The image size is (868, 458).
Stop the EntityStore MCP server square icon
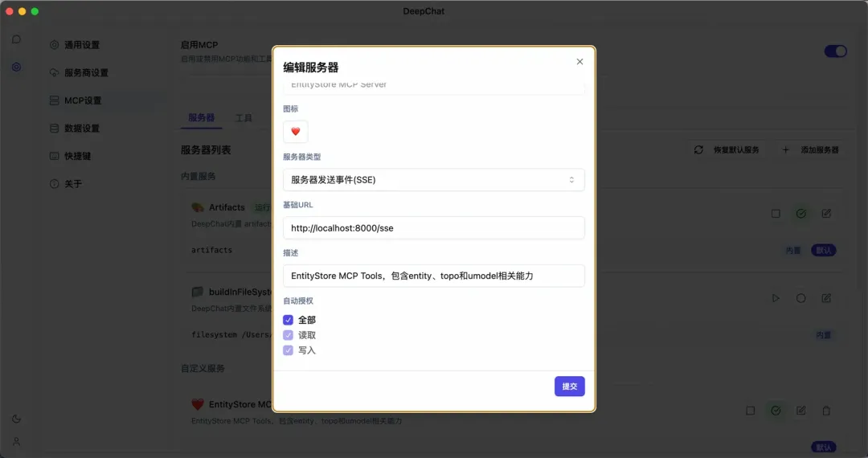tap(750, 411)
